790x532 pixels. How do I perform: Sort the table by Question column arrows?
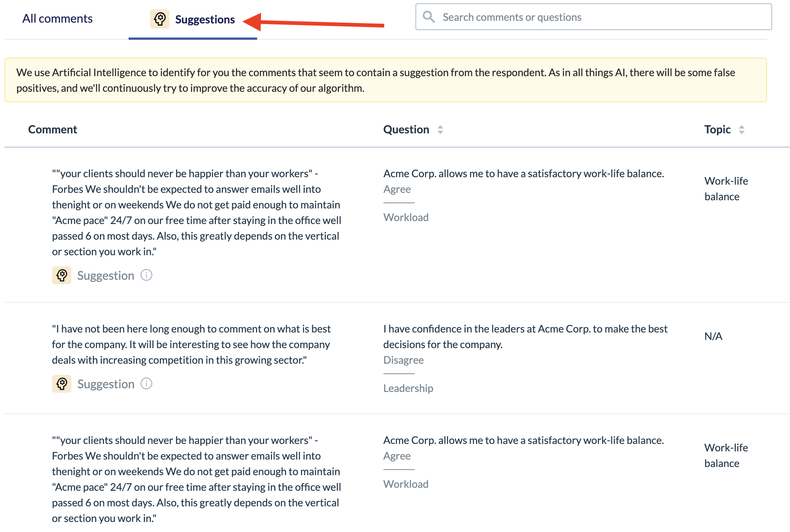tap(440, 130)
